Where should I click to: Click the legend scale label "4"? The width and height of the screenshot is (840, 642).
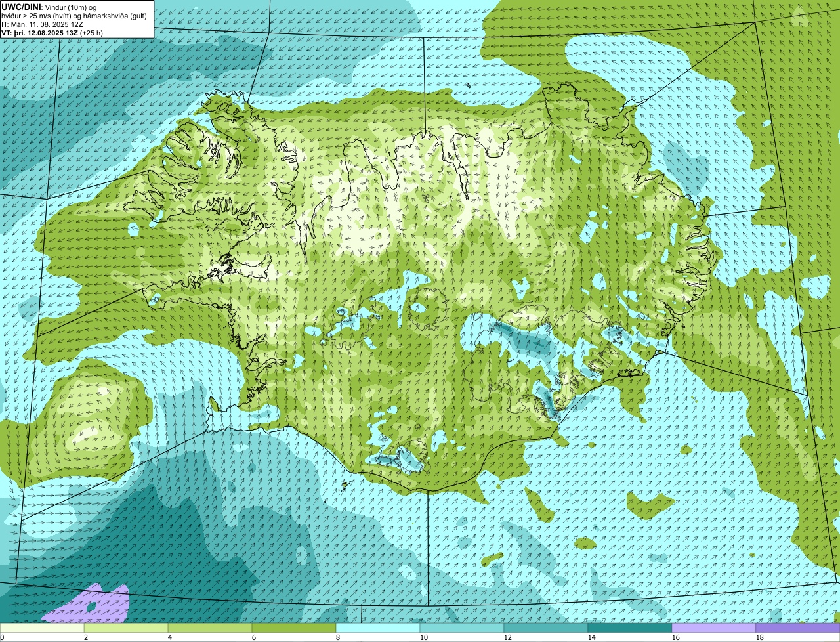click(x=170, y=637)
